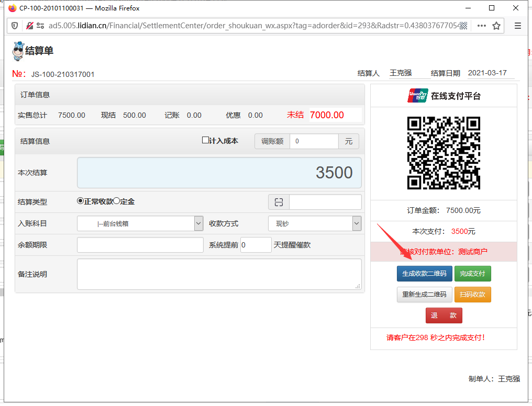The image size is (532, 406).
Task: Click the 备注说明 text area
Action: [x=219, y=274]
